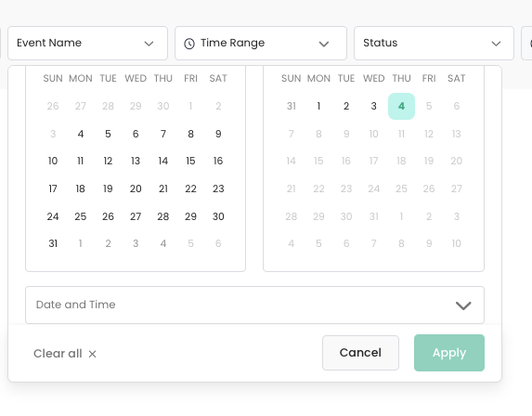The height and width of the screenshot is (416, 532).
Task: Select day 3 in right calendar's first row
Action: coord(373,106)
